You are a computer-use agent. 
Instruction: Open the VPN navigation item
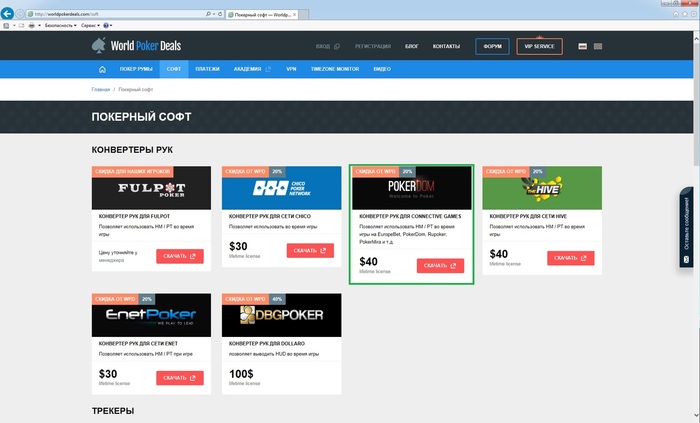[x=291, y=69]
